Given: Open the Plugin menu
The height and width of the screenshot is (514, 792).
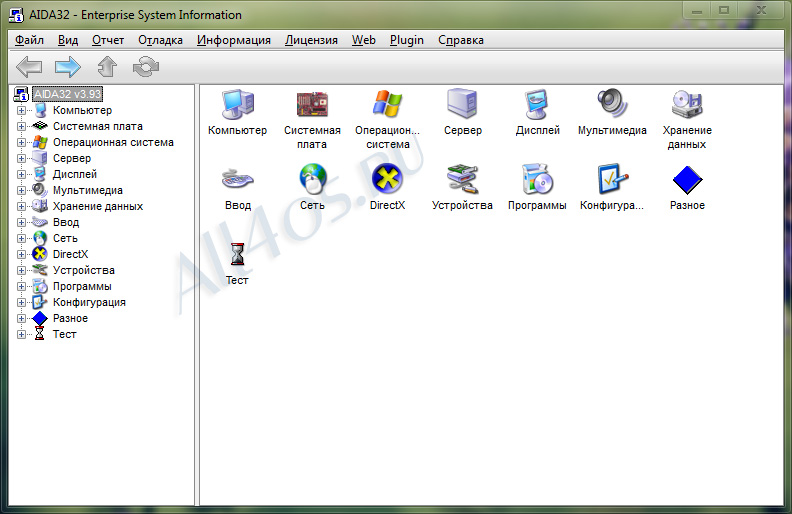Looking at the screenshot, I should (407, 40).
